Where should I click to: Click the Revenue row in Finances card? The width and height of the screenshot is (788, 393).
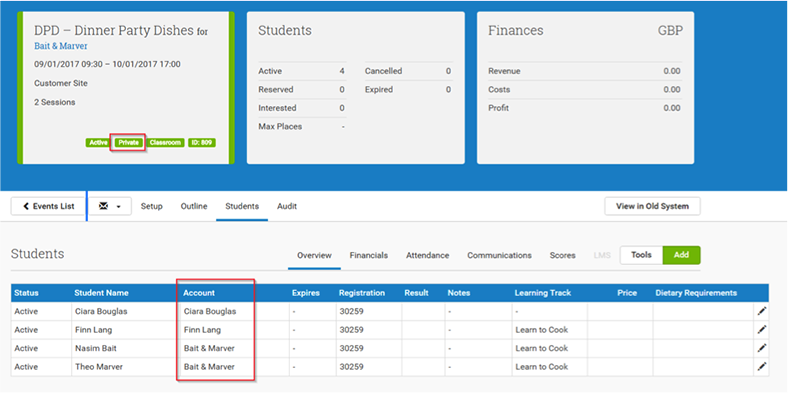point(584,71)
